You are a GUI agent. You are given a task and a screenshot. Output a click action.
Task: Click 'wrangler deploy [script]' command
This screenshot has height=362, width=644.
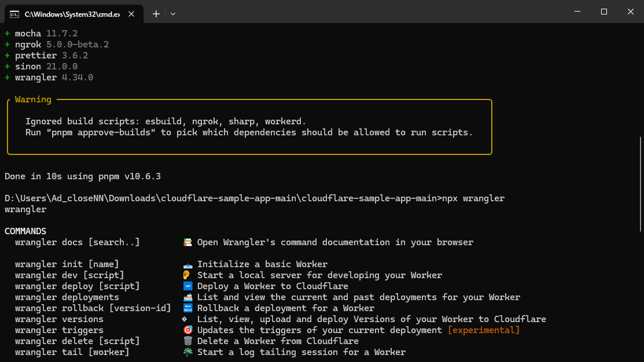point(77,286)
